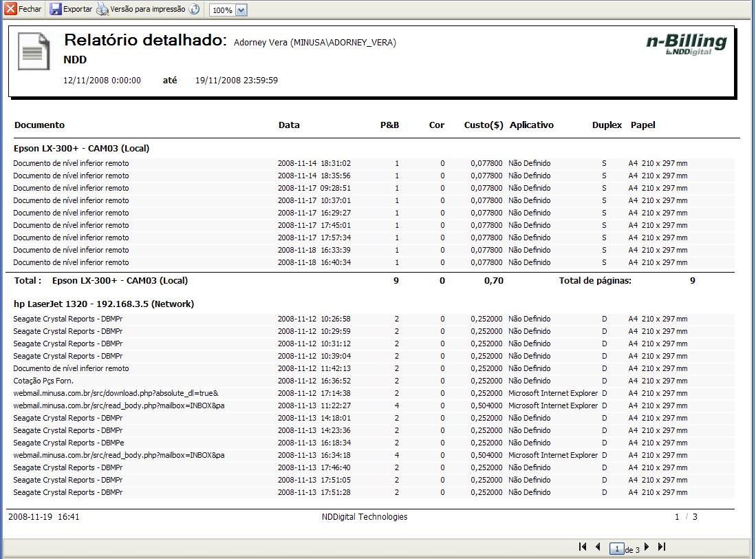Click the Fechar button label
Screen dimensions: 756x559
tap(30, 9)
